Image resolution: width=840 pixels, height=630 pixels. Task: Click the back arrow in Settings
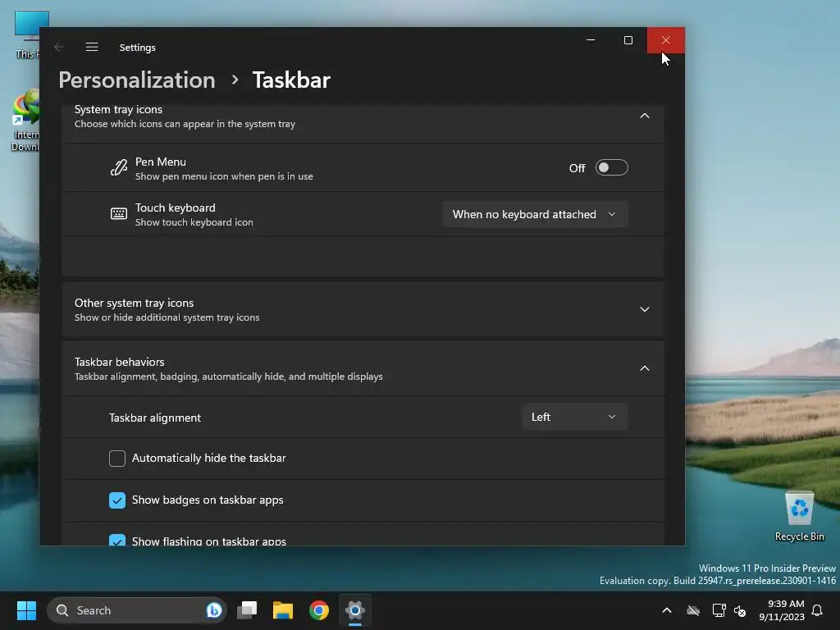[x=59, y=47]
